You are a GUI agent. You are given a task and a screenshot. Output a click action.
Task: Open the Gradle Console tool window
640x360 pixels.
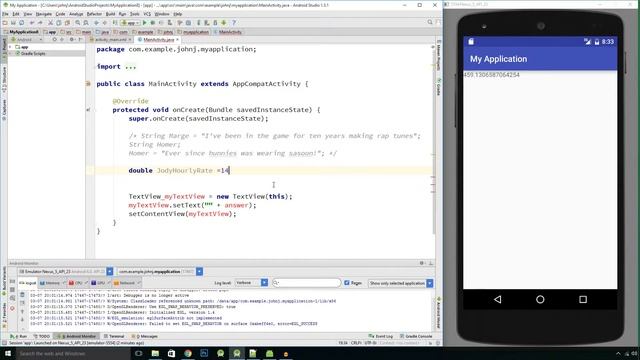tap(416, 336)
